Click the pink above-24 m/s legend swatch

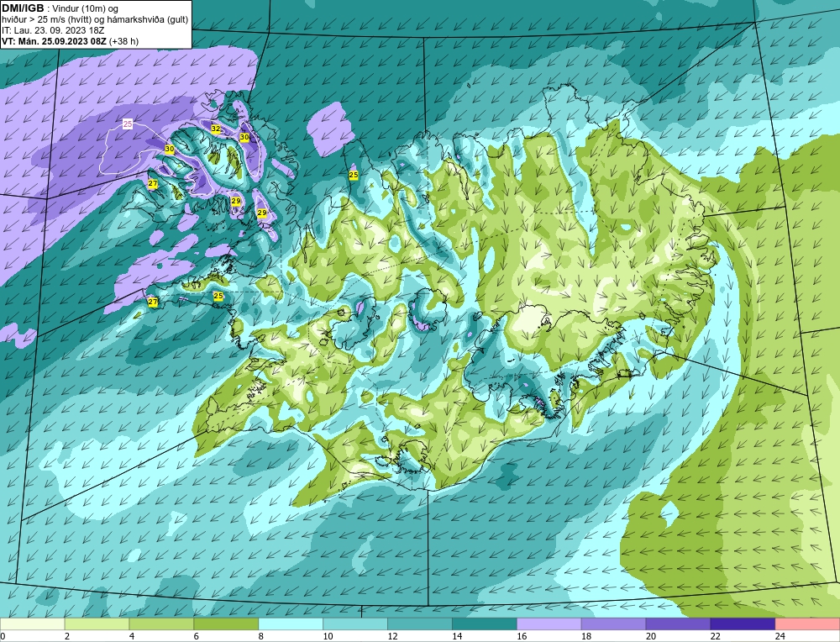click(807, 624)
